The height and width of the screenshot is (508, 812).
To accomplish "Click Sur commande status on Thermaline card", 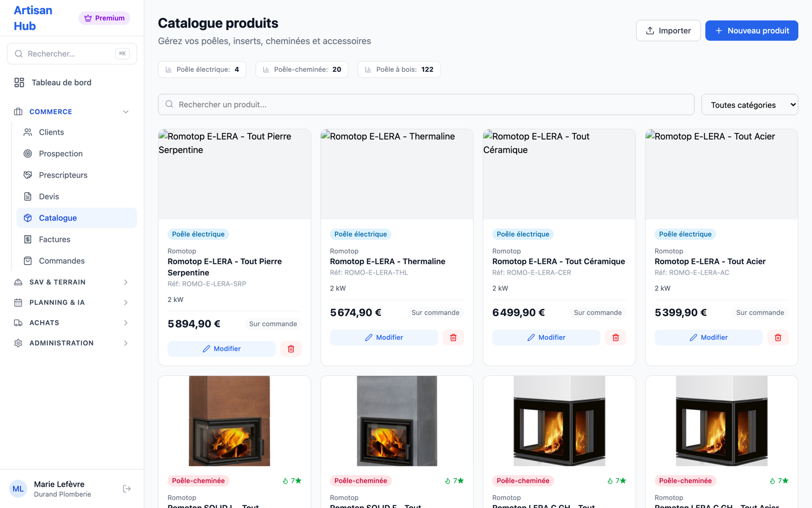I will click(435, 312).
